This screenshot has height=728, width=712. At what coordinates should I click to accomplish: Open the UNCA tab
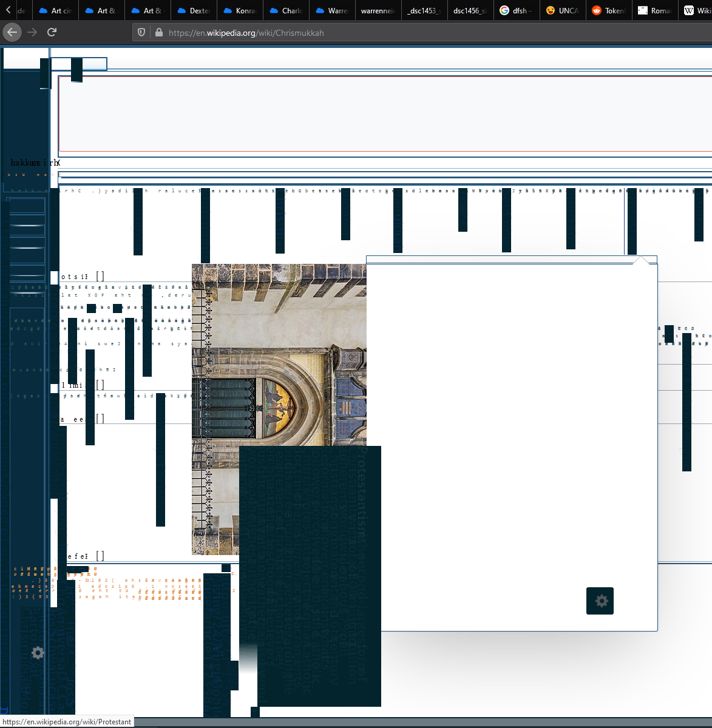(562, 10)
